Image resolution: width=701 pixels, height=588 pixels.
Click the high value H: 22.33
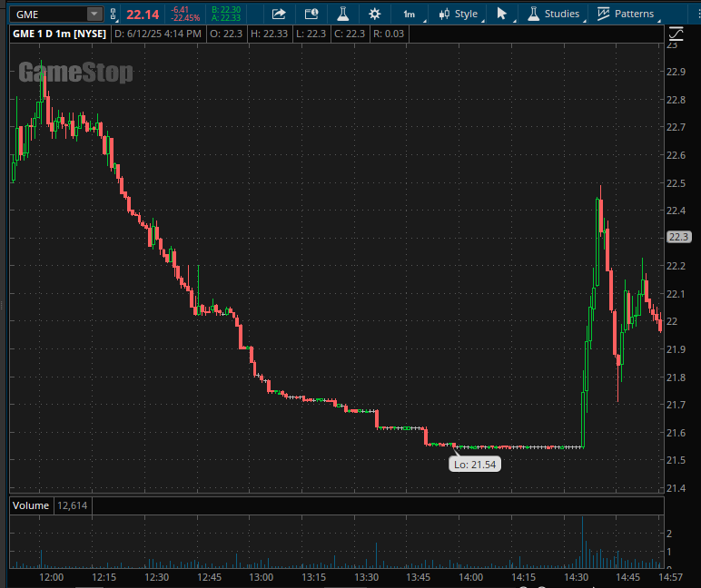pos(269,34)
